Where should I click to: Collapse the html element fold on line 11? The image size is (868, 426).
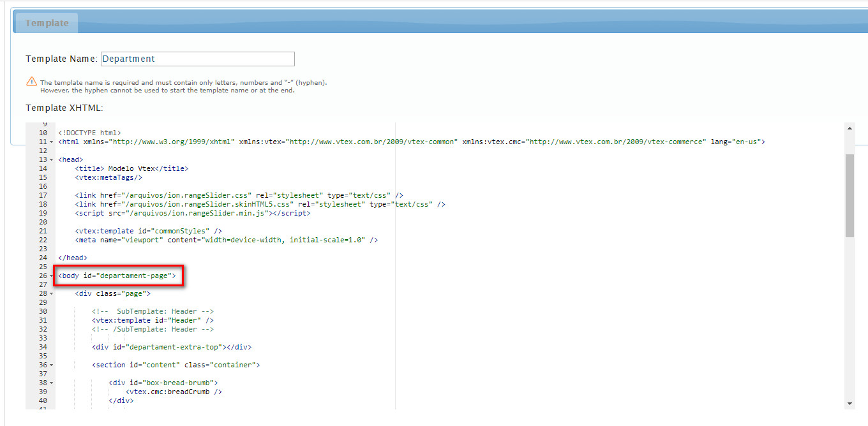point(50,142)
